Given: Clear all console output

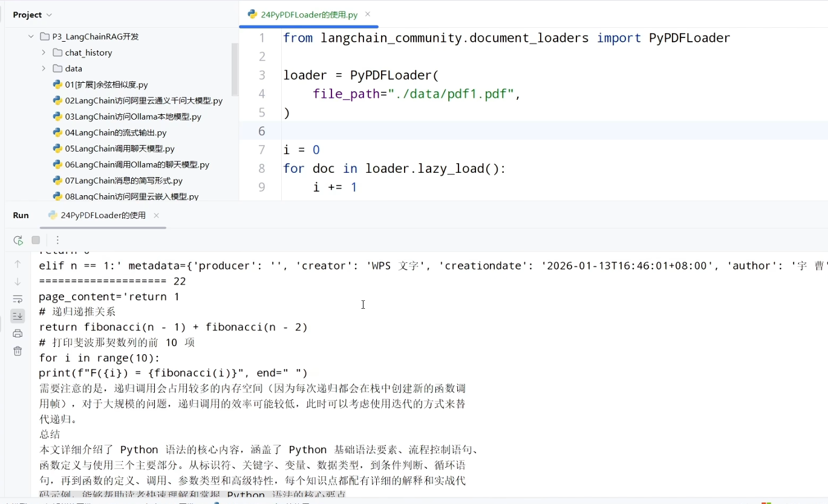Looking at the screenshot, I should [18, 351].
